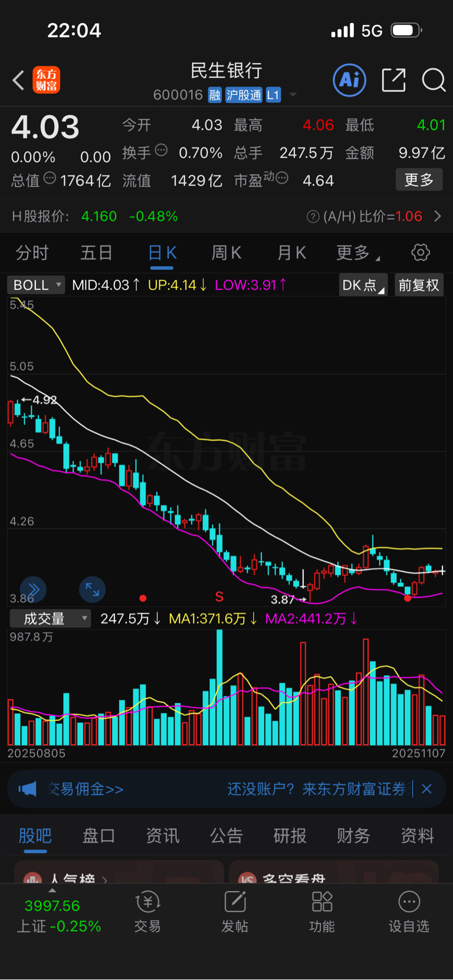453x980 pixels.
Task: Switch to 分时 chart tab
Action: 32,253
